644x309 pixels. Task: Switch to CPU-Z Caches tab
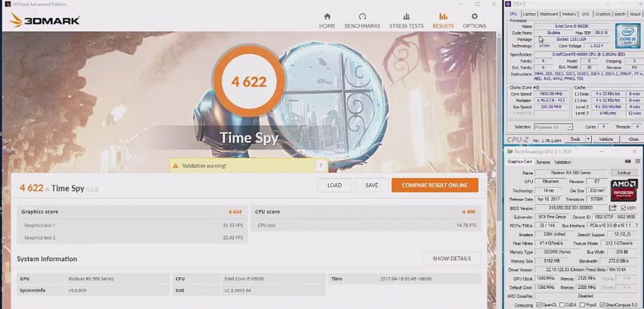point(529,14)
